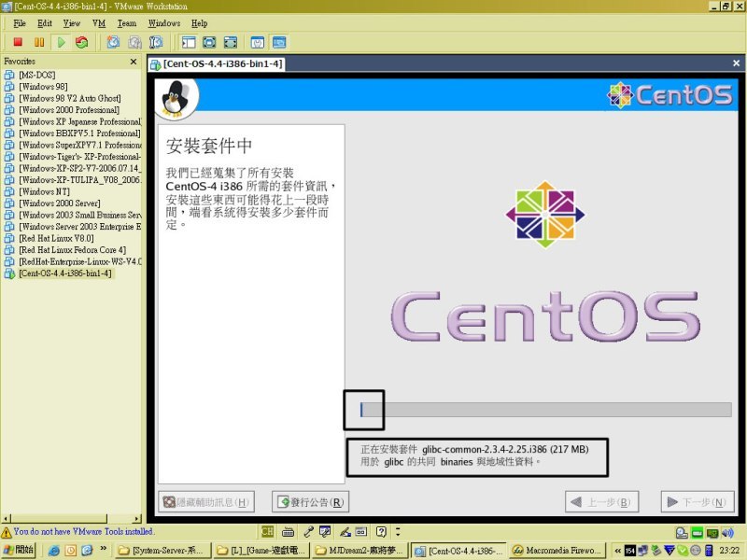Click the Reset virtual machine icon
This screenshot has height=560, width=747.
click(x=82, y=42)
